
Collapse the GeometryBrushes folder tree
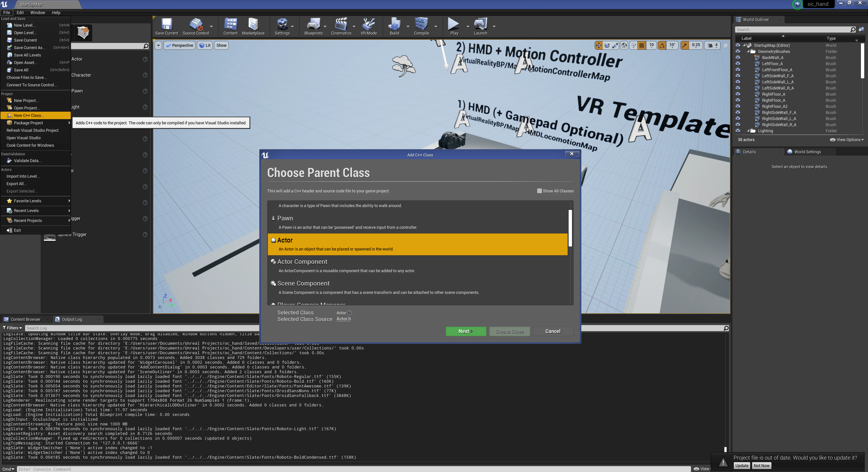pos(748,52)
